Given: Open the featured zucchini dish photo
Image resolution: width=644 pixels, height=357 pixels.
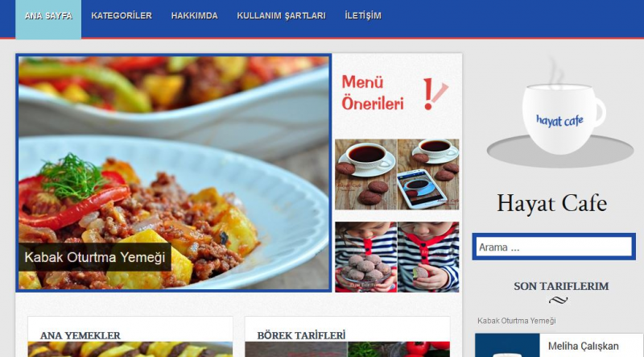Looking at the screenshot, I should pos(174,172).
